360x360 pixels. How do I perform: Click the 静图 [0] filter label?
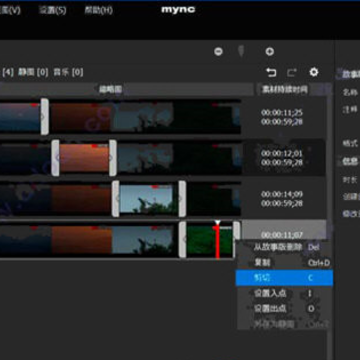[33, 72]
